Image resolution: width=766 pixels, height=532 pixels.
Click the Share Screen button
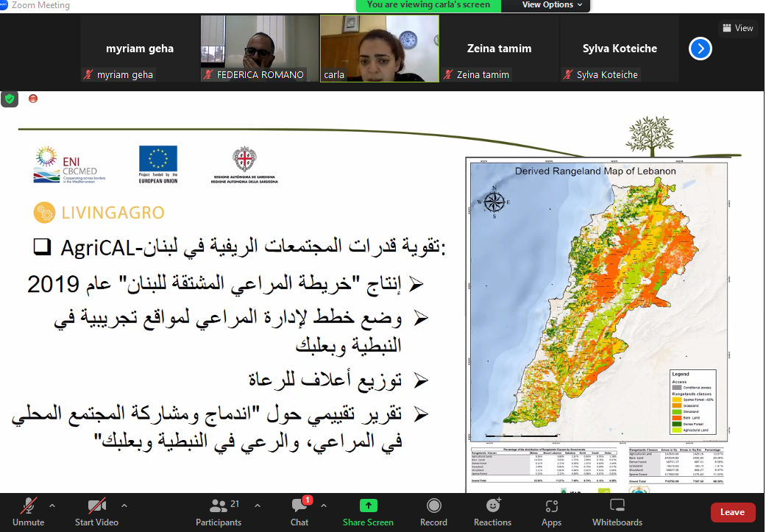point(368,512)
